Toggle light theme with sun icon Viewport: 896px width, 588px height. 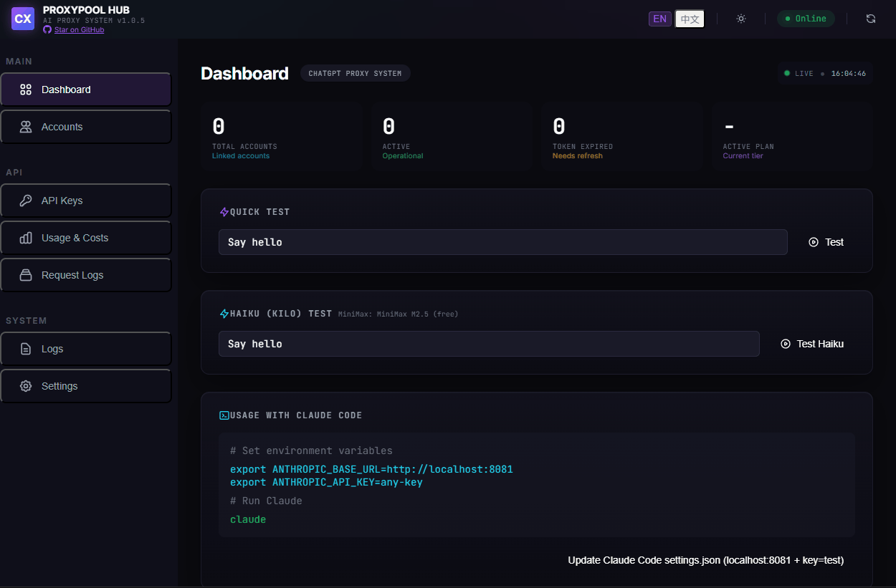pyautogui.click(x=741, y=19)
